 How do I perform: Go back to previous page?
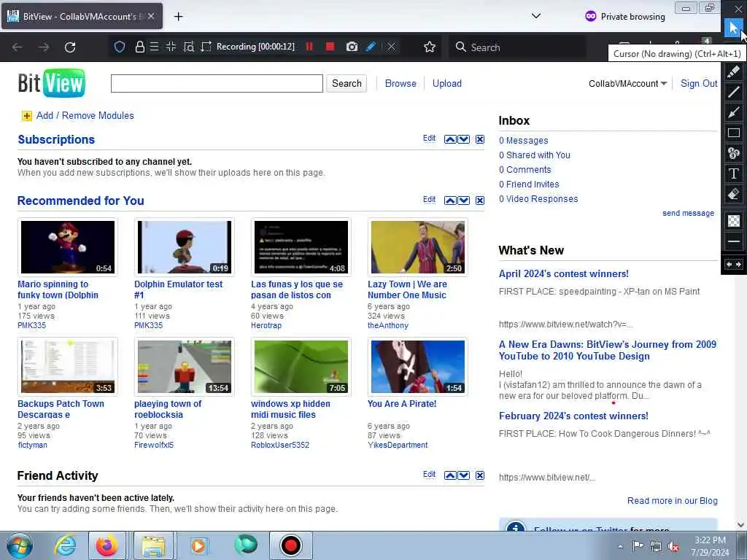pos(18,47)
